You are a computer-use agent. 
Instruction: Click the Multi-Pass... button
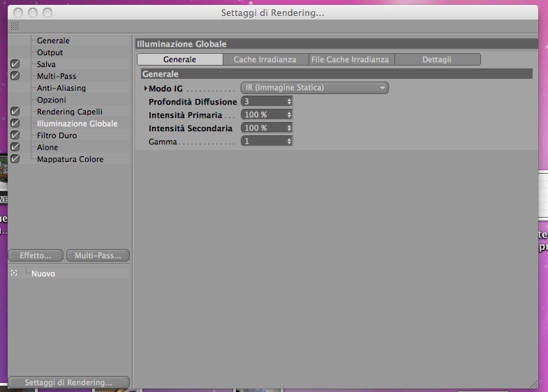[x=98, y=255]
